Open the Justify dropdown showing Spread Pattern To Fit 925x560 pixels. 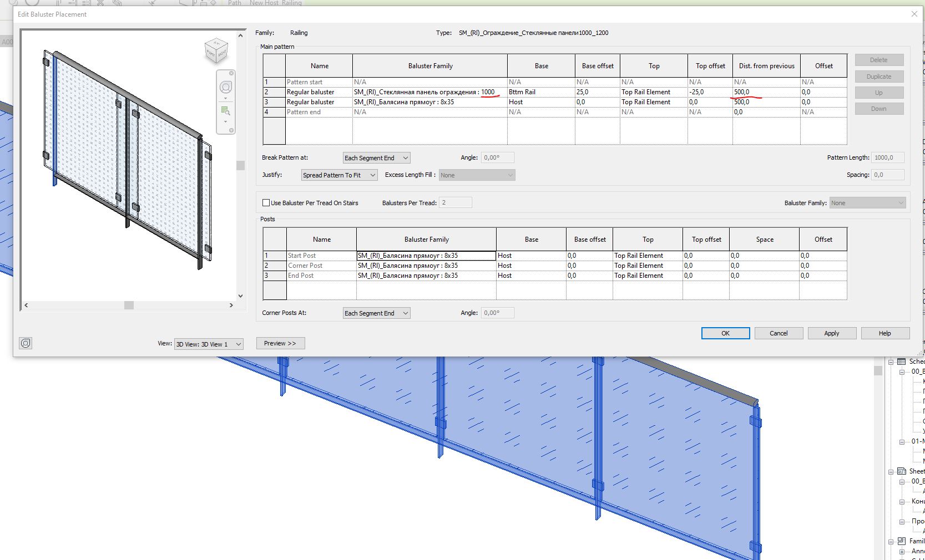coord(340,175)
